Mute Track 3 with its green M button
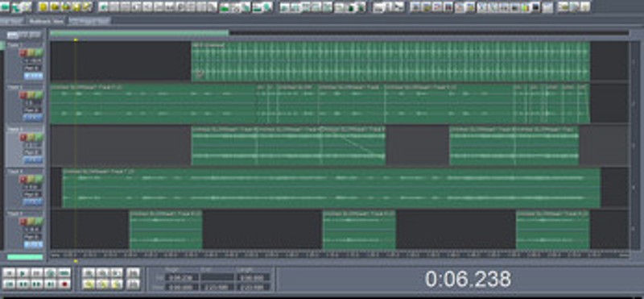 pos(39,137)
